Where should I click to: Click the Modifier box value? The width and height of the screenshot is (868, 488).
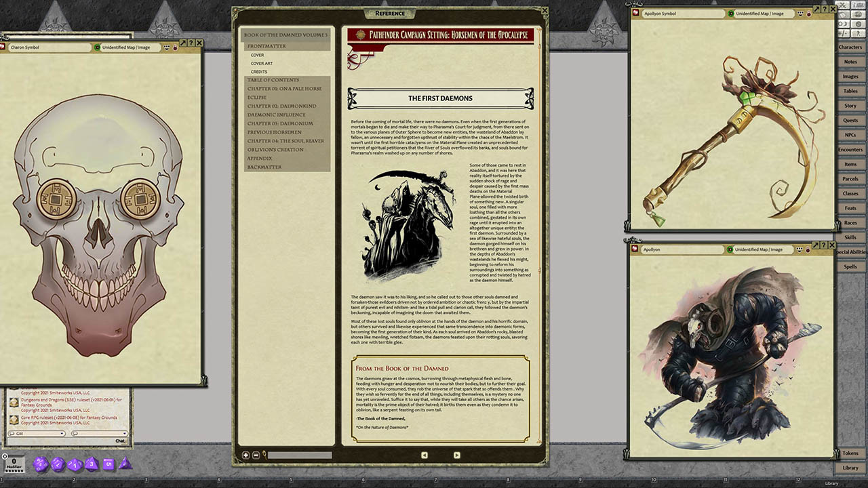14,462
